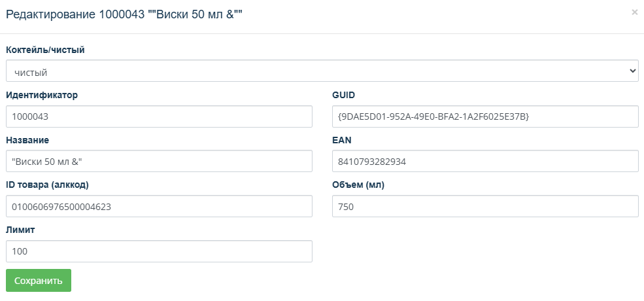Viewport: 644px width, 301px height.
Task: Close the edit dialog with the X
Action: (x=634, y=12)
